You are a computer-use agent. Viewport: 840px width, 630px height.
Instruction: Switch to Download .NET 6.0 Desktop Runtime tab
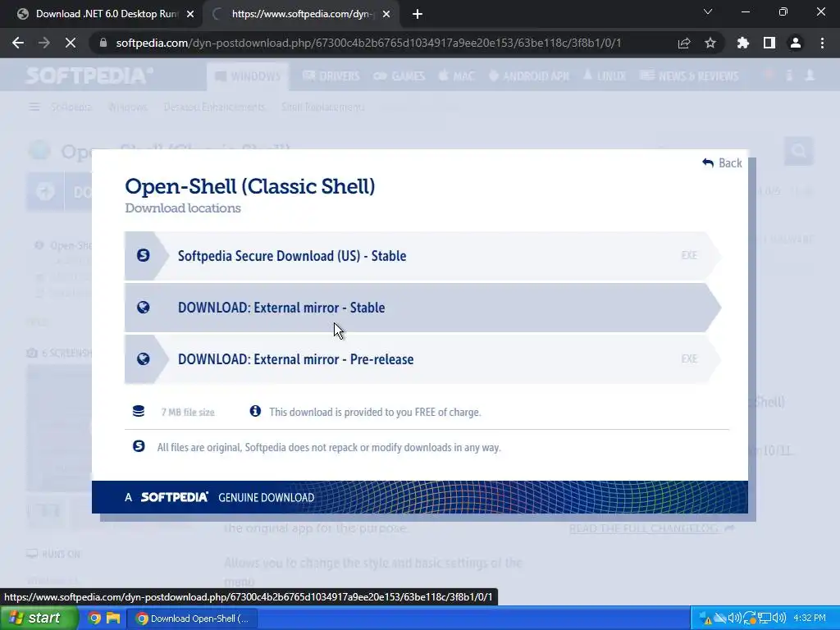click(x=102, y=14)
